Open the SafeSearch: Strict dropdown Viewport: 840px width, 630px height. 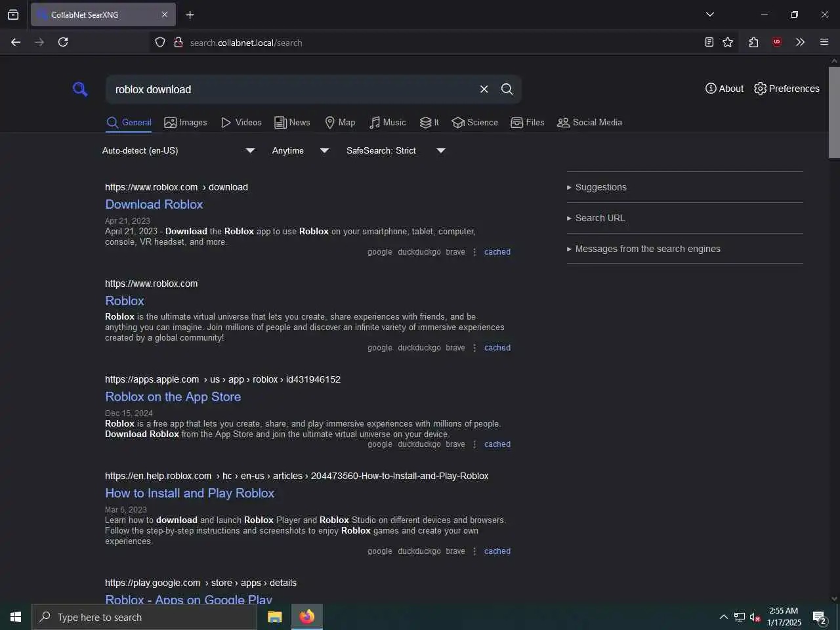396,151
